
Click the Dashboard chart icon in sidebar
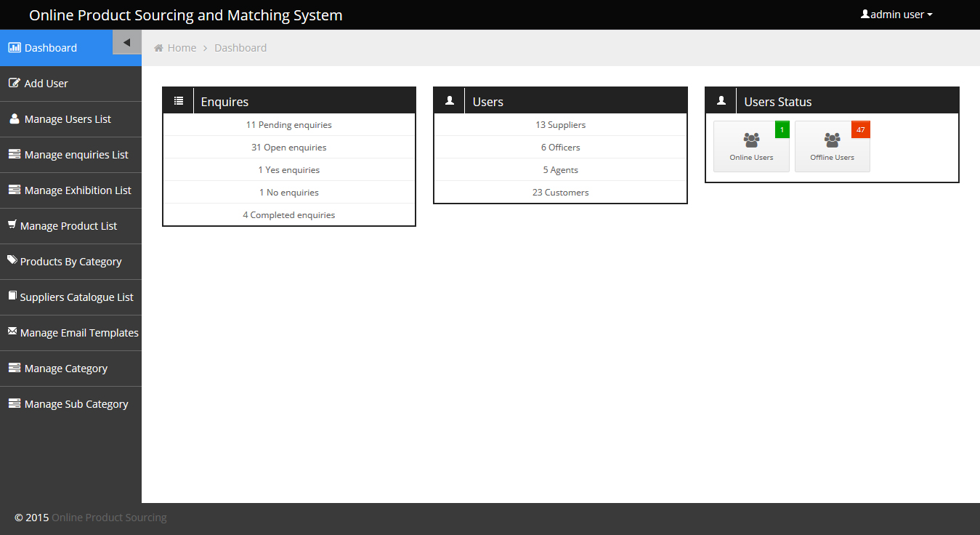(x=14, y=47)
